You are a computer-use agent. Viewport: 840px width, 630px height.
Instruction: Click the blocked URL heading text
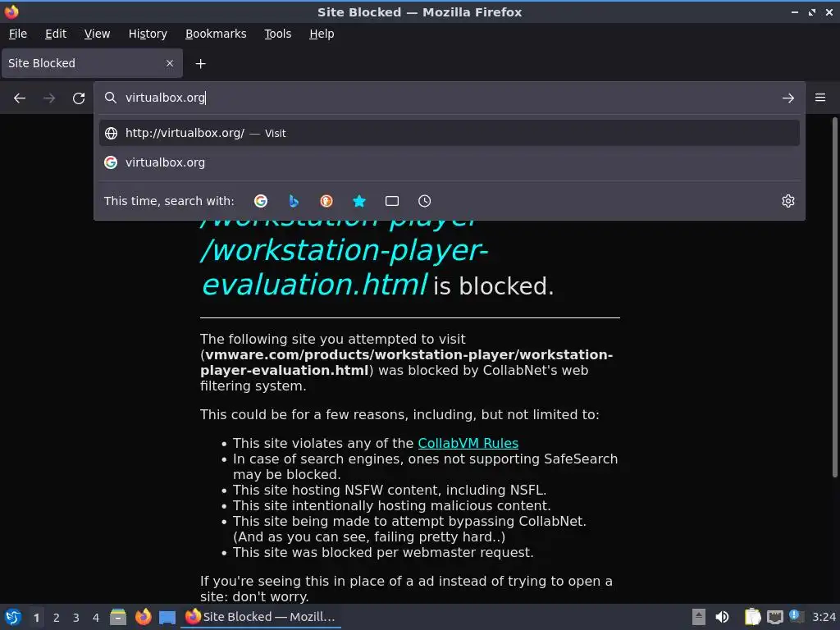click(345, 259)
